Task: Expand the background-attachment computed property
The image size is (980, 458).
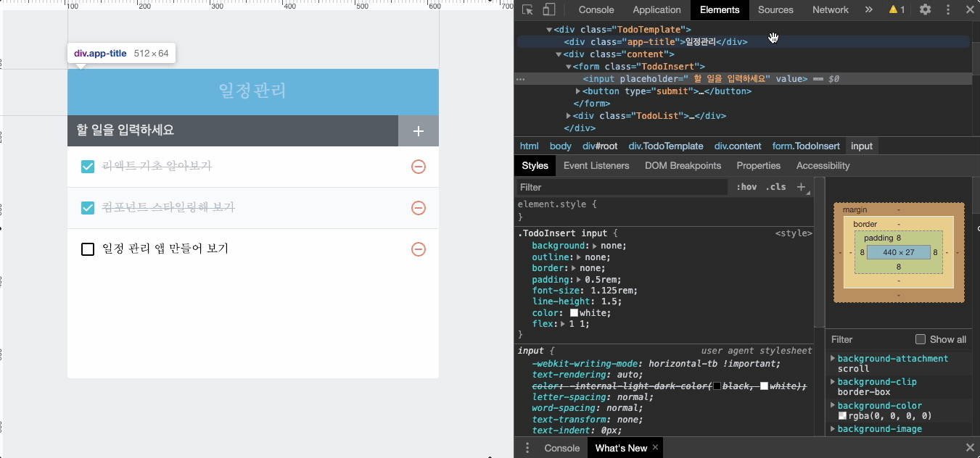Action: [x=831, y=357]
